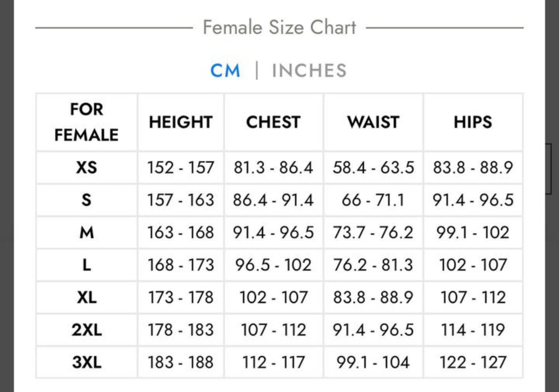Click S waist value 66 - 71.1
Viewport: 559px width, 392px height.
(x=373, y=200)
